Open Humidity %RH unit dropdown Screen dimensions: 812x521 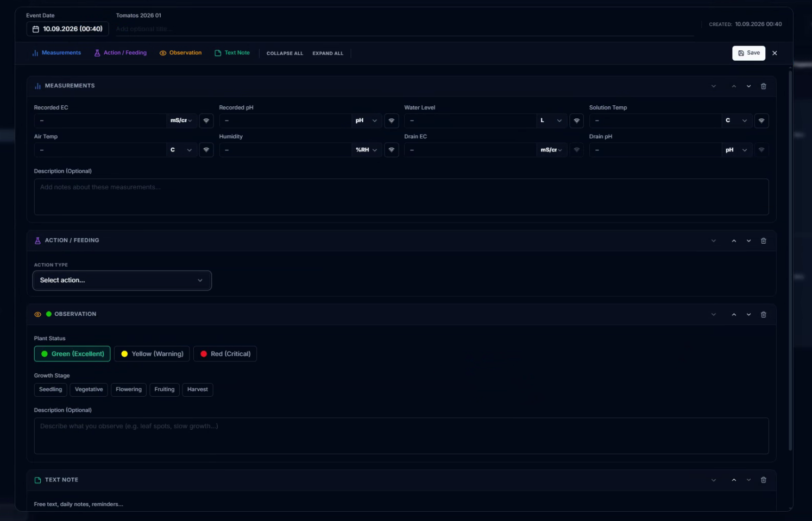367,150
